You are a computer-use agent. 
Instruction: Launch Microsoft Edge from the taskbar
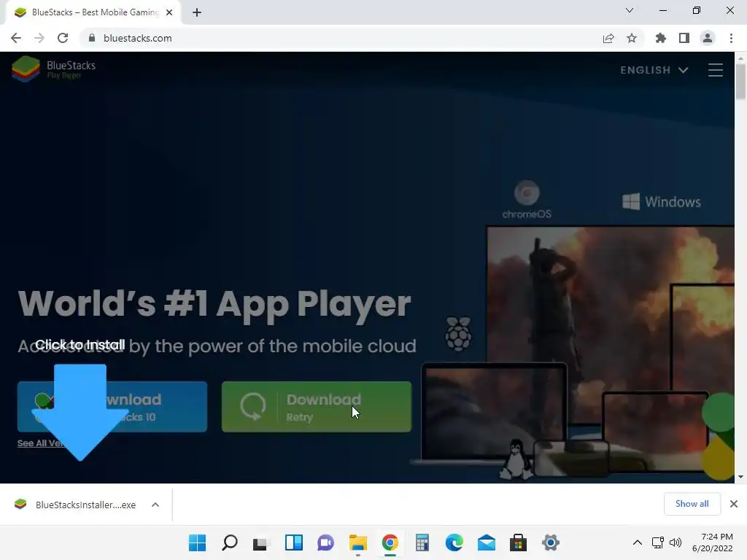pyautogui.click(x=454, y=542)
